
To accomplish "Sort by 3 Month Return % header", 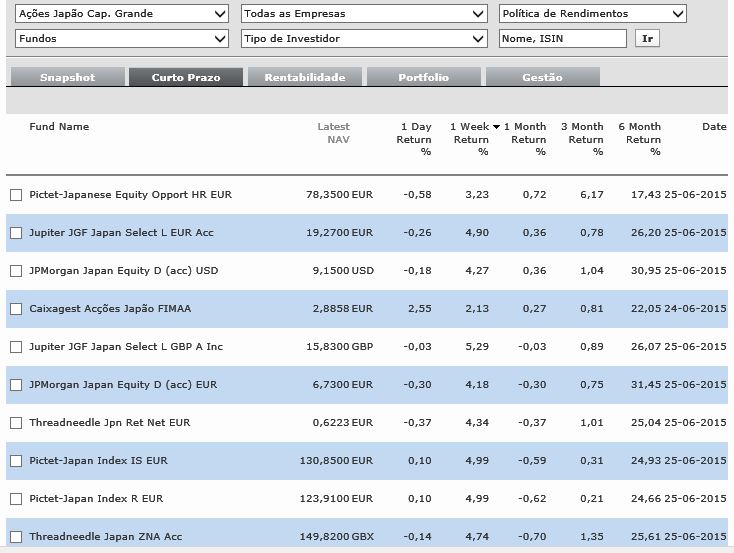I will (x=582, y=139).
